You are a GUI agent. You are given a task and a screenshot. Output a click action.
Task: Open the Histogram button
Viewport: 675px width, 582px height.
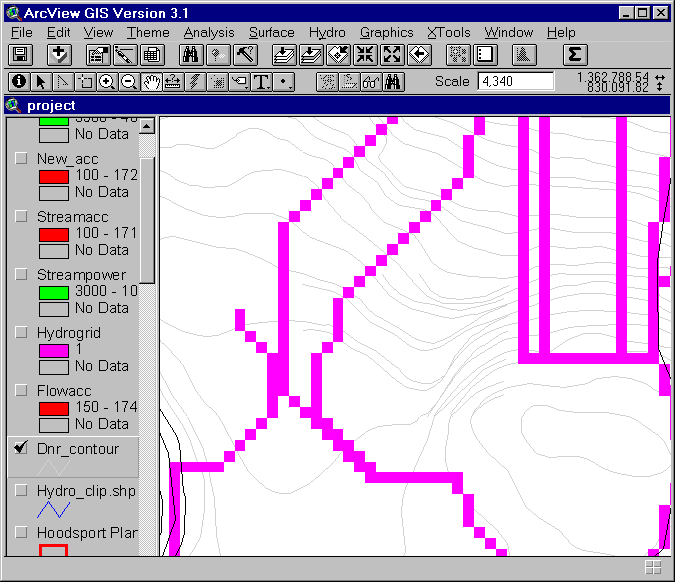[x=524, y=55]
